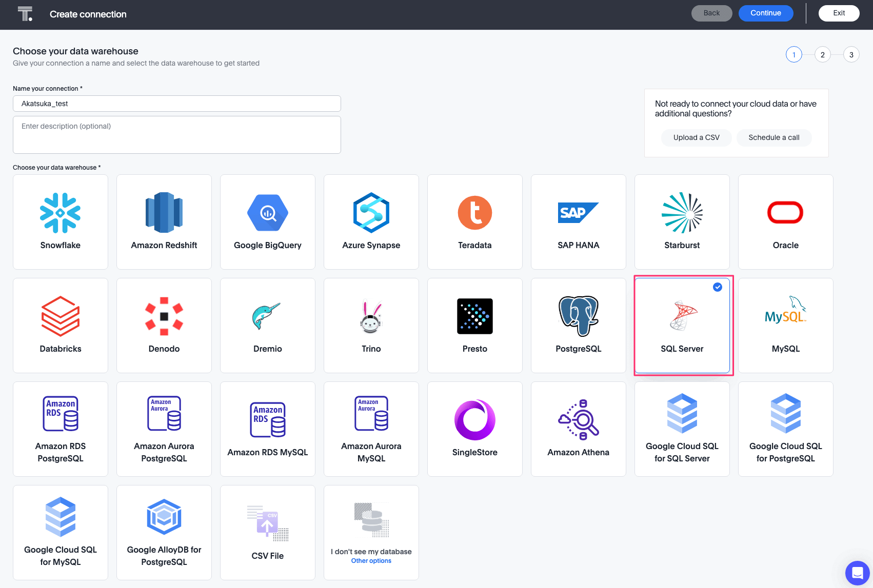Viewport: 873px width, 588px height.
Task: Choose the Teradata orange logo
Action: [475, 213]
